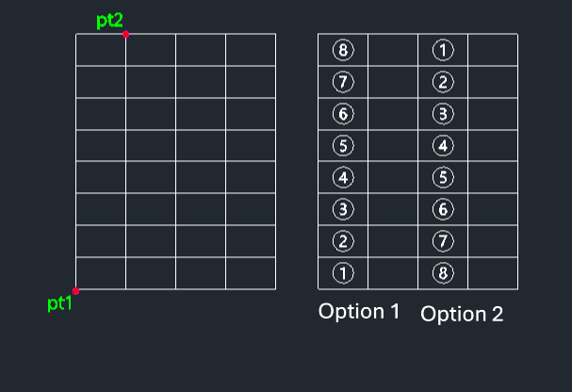The image size is (572, 392).
Task: Select circled number 6 in Option 2 column
Action: point(443,209)
